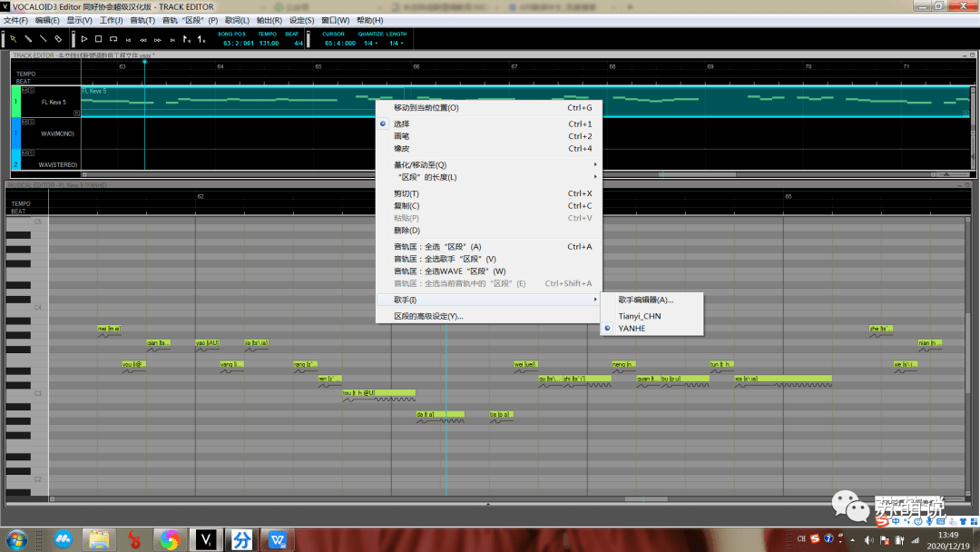Click the rewind transport button
Screen dimensions: 980x552
click(x=143, y=40)
